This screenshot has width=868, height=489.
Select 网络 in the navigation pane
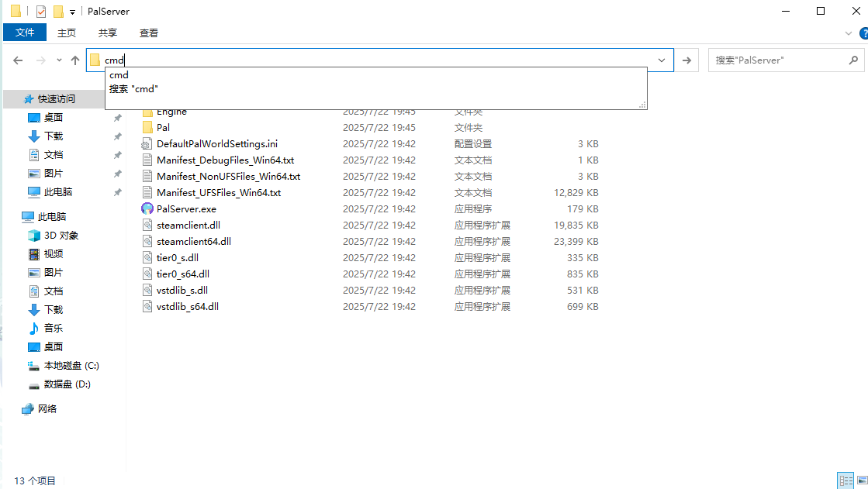pos(47,408)
